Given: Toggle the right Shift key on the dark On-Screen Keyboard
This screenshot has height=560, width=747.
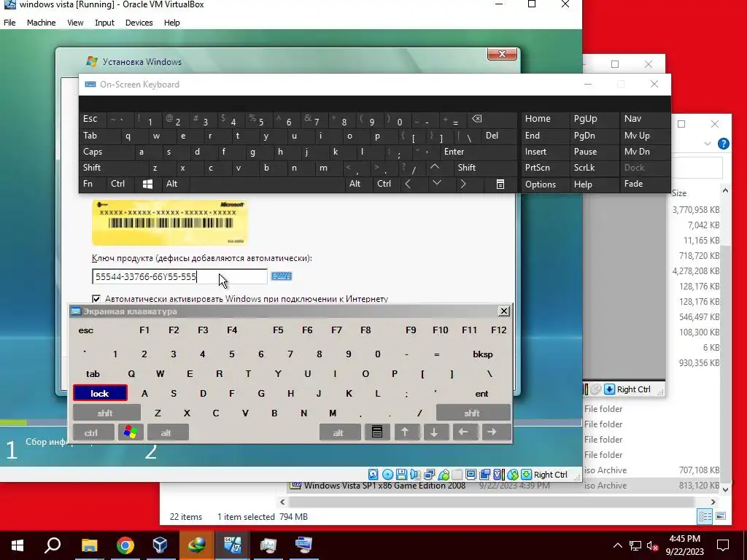Looking at the screenshot, I should tap(467, 168).
